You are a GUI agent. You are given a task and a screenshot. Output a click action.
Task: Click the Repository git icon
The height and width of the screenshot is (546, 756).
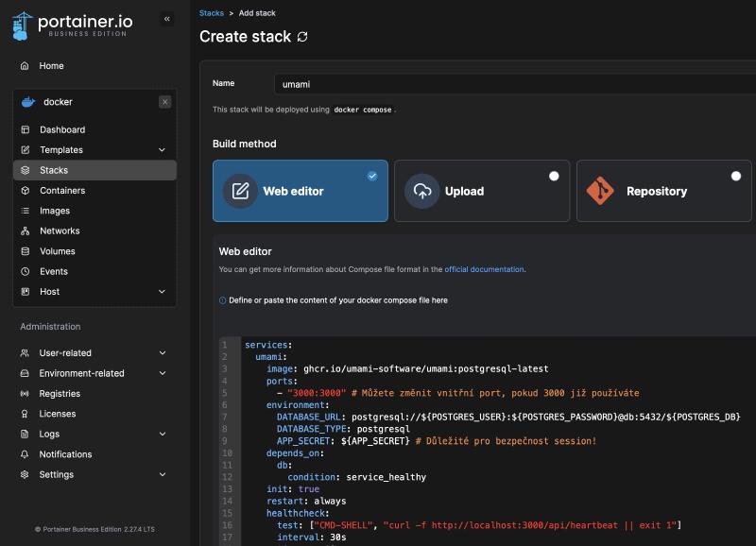coord(600,191)
